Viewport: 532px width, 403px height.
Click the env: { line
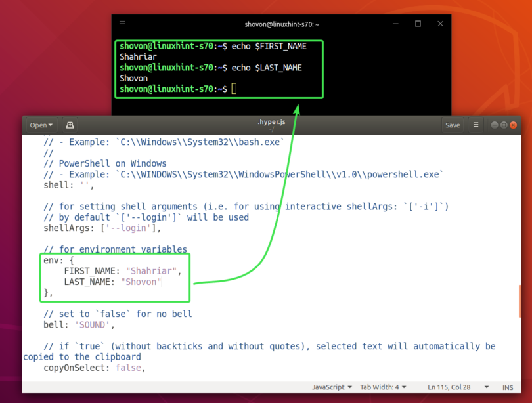pos(58,261)
